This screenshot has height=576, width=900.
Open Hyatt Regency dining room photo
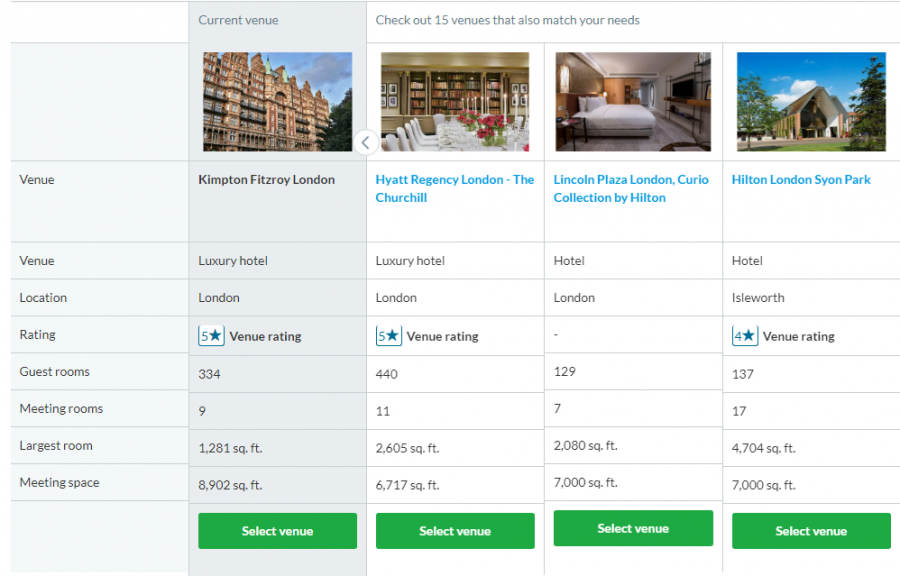[x=455, y=102]
